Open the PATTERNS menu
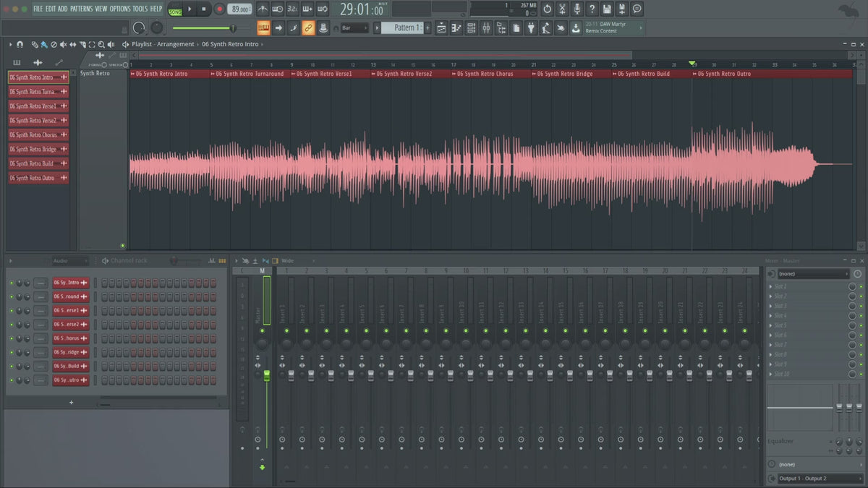 (81, 9)
